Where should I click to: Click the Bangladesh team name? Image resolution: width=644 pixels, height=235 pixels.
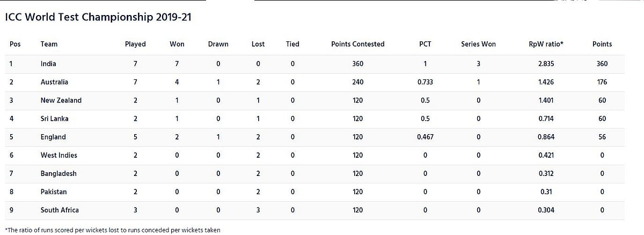(x=58, y=173)
